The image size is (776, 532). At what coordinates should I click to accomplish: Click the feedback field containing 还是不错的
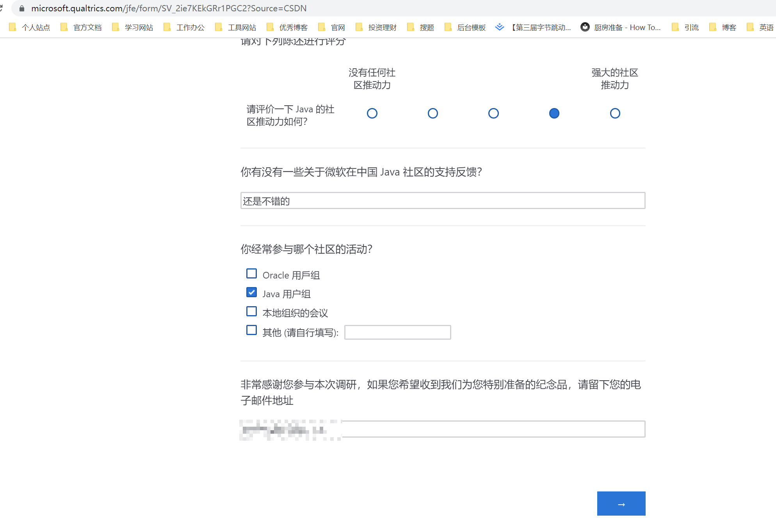[x=443, y=200]
